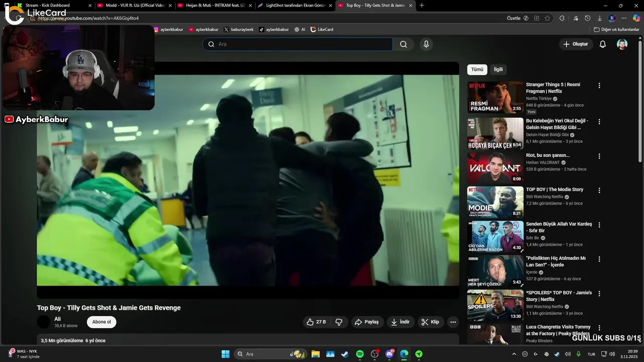Image resolution: width=644 pixels, height=362 pixels.
Task: Open Spotify from the taskbar
Action: pyautogui.click(x=360, y=354)
